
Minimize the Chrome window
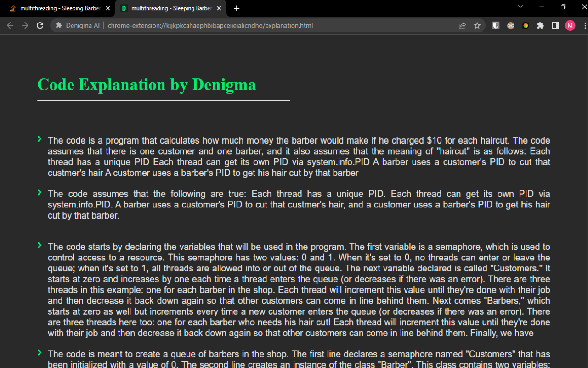click(542, 7)
